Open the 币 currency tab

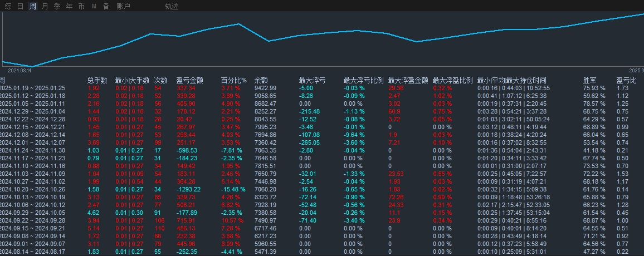tap(82, 6)
